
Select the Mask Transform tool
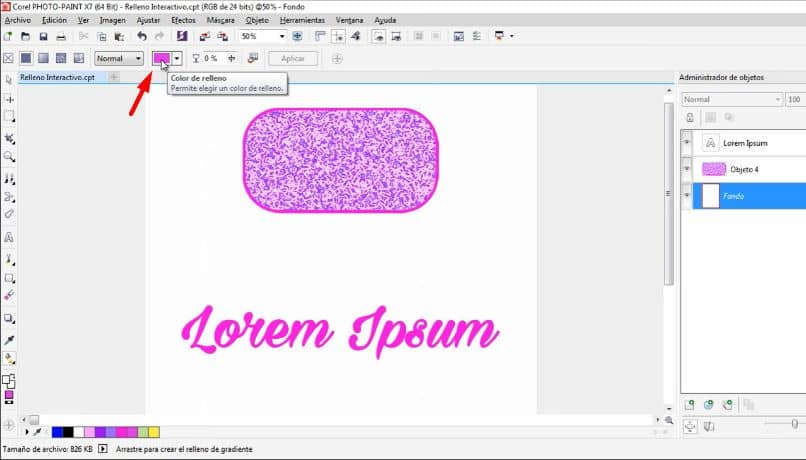(9, 99)
